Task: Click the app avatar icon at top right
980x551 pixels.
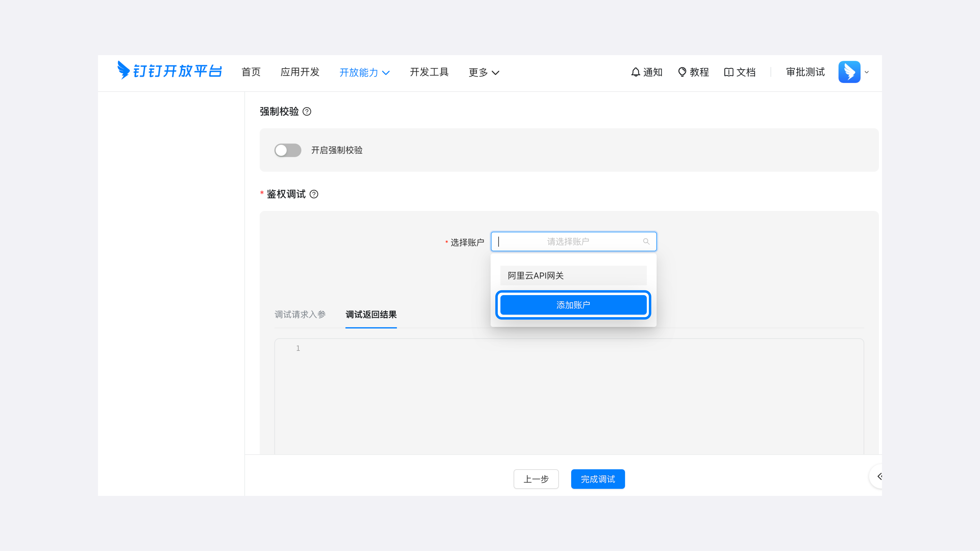Action: tap(850, 71)
